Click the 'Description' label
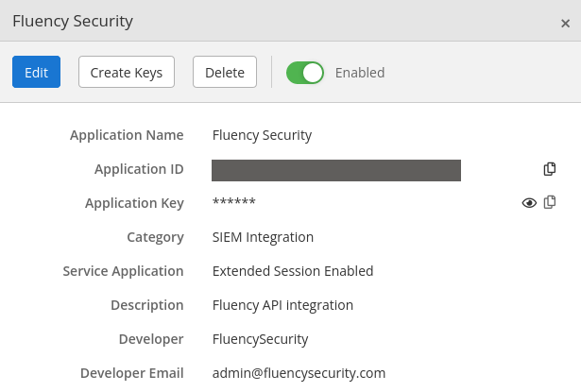The width and height of the screenshot is (581, 392). pos(147,305)
